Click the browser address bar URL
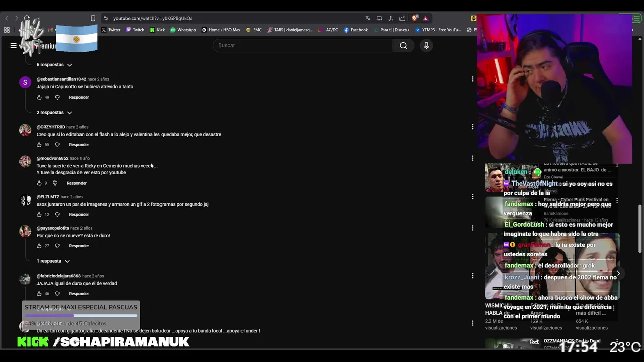The height and width of the screenshot is (362, 644). coord(152,18)
